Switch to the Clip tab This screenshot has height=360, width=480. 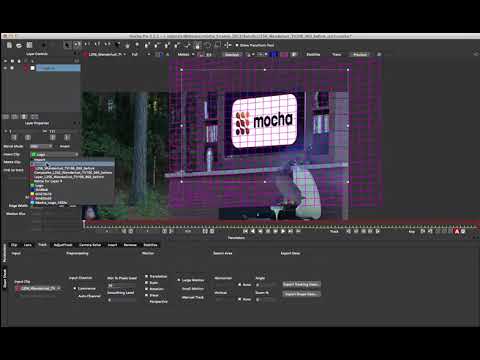point(14,245)
